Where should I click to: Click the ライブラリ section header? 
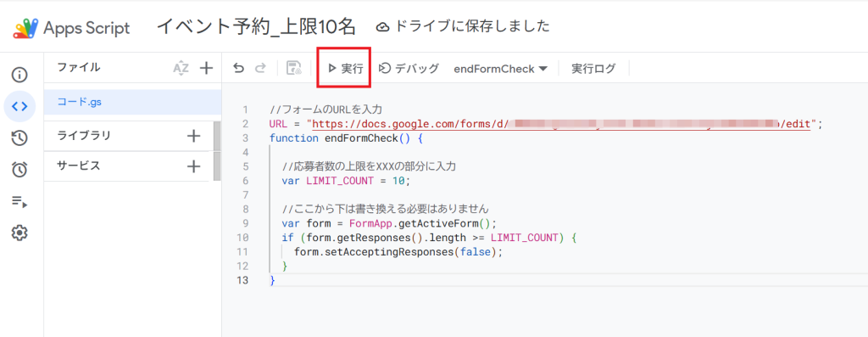(84, 136)
